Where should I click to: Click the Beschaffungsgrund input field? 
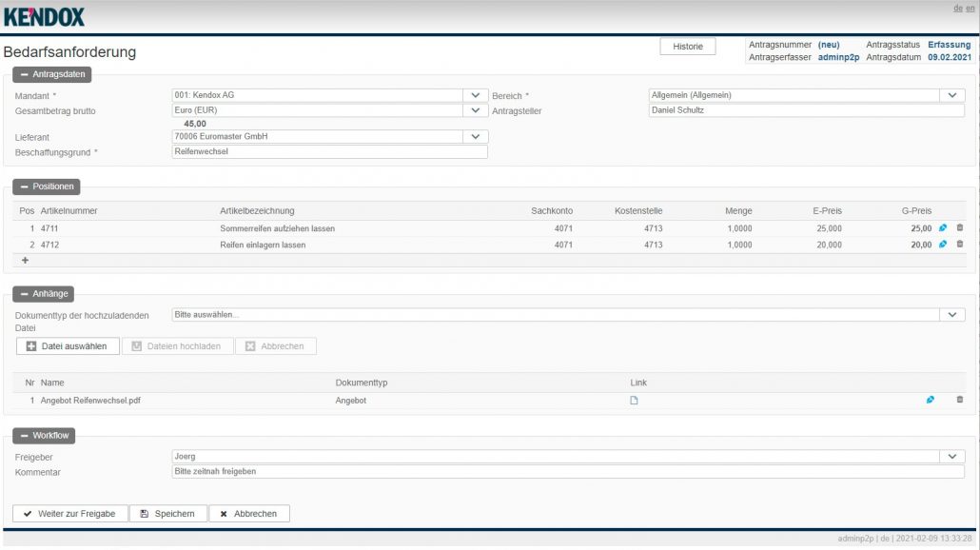[329, 152]
